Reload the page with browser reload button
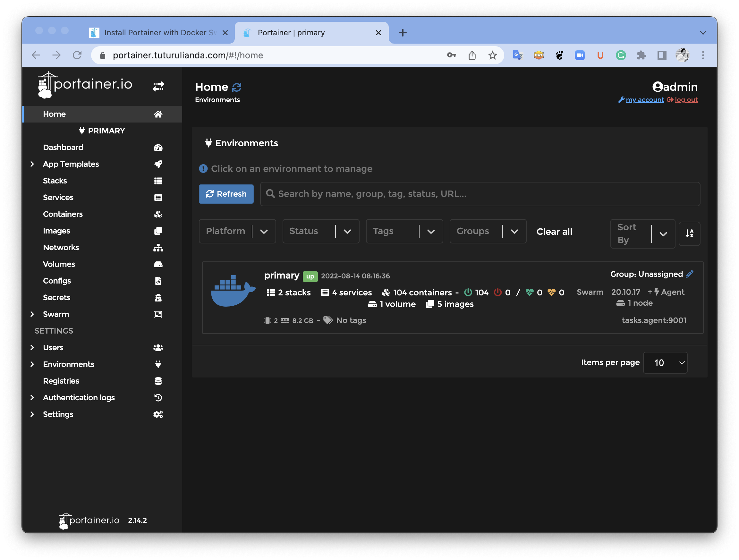The height and width of the screenshot is (560, 739). tap(77, 55)
